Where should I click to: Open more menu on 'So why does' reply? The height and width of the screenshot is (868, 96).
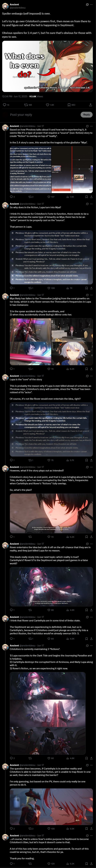(92, 204)
